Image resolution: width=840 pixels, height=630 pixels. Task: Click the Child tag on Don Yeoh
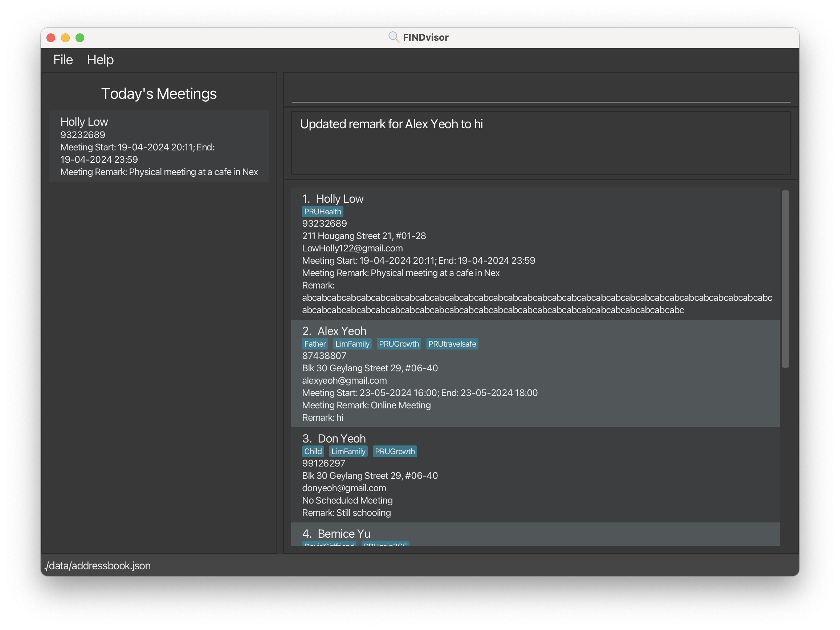point(313,451)
